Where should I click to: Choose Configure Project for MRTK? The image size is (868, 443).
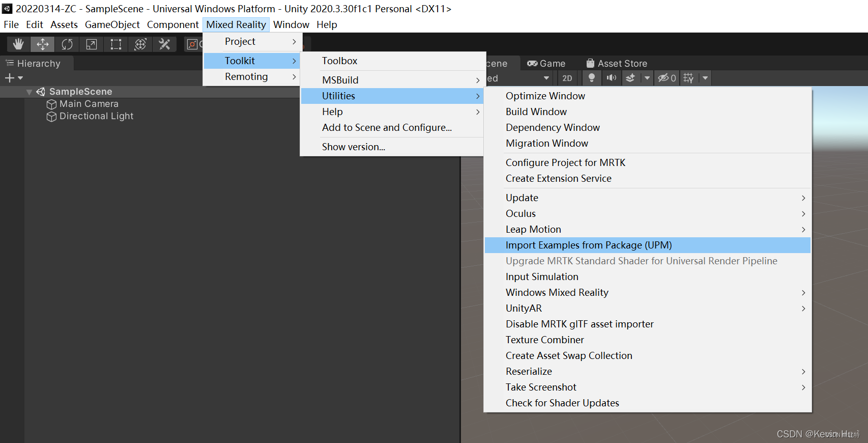pos(648,162)
